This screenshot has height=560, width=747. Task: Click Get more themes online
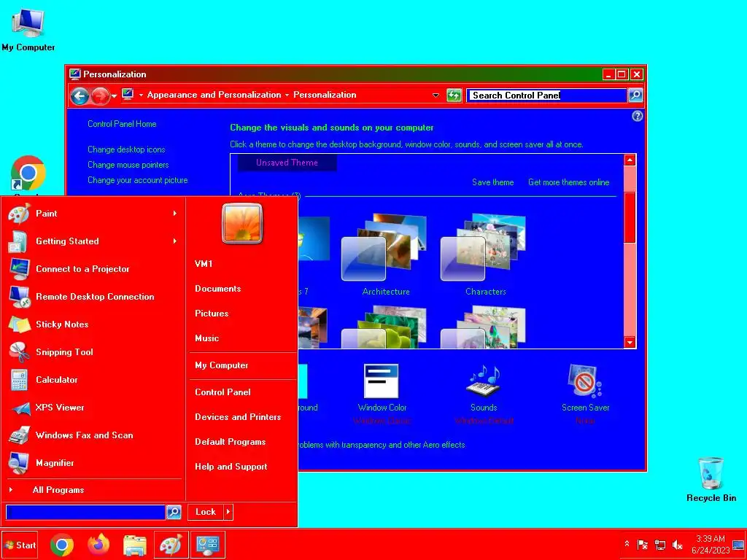point(568,182)
